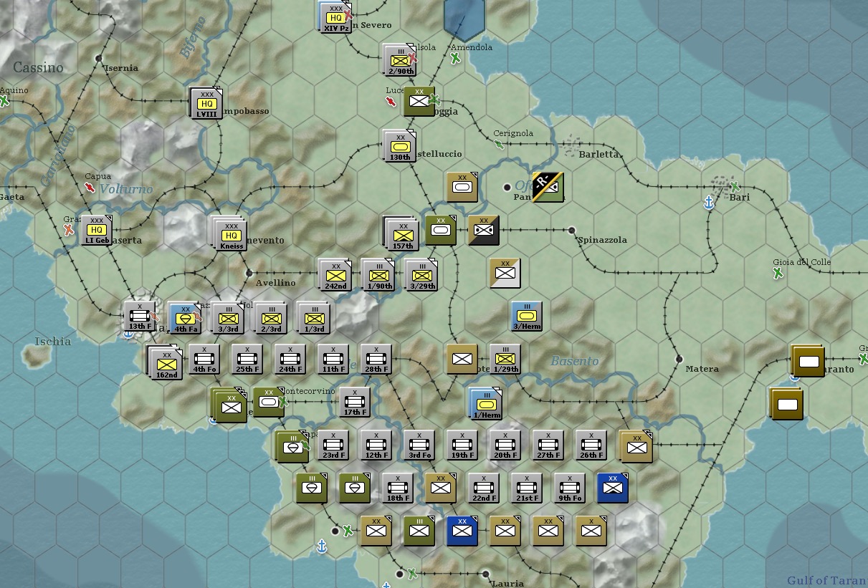Screen dimensions: 868x588
Task: Select the 26th F fortress brigade counter
Action: coord(592,445)
